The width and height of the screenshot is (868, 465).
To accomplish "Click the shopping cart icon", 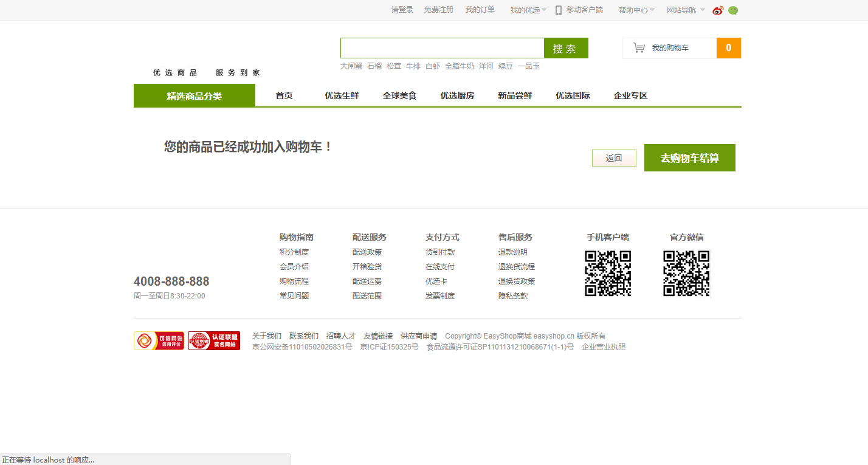I will point(639,47).
